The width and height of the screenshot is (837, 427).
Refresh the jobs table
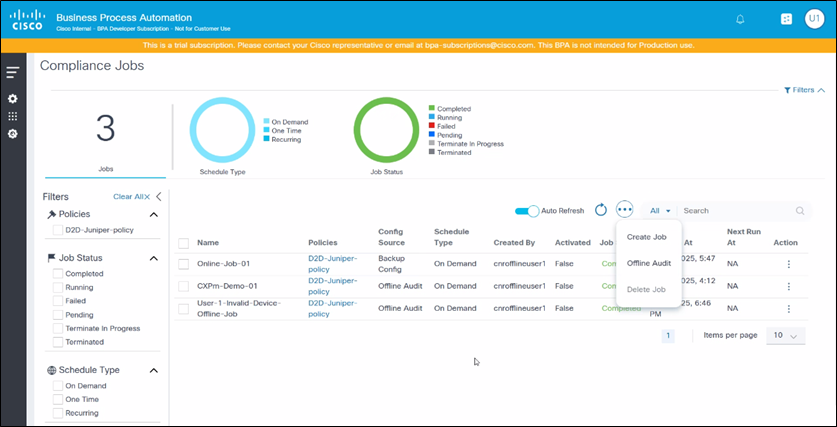coord(601,210)
